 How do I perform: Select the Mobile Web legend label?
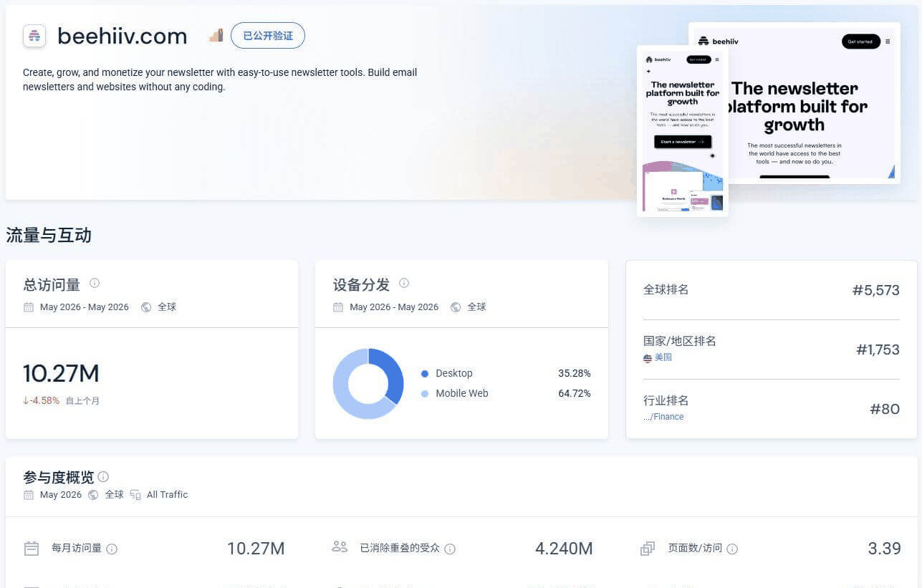[462, 393]
